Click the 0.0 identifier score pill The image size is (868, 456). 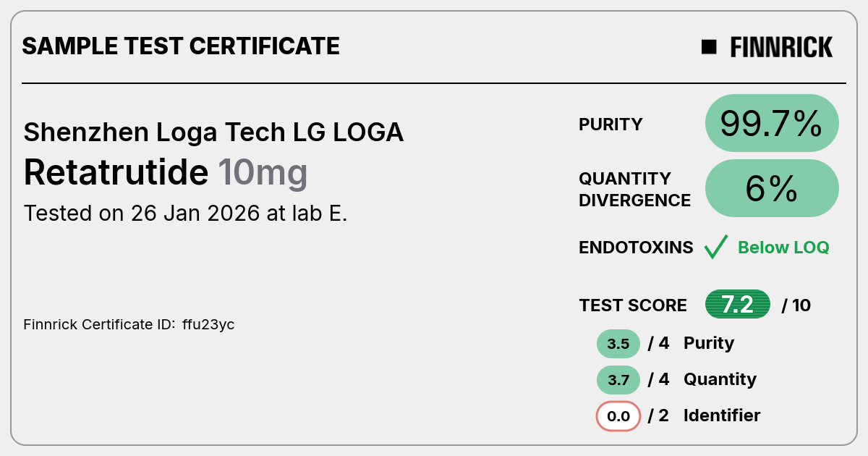(x=618, y=416)
